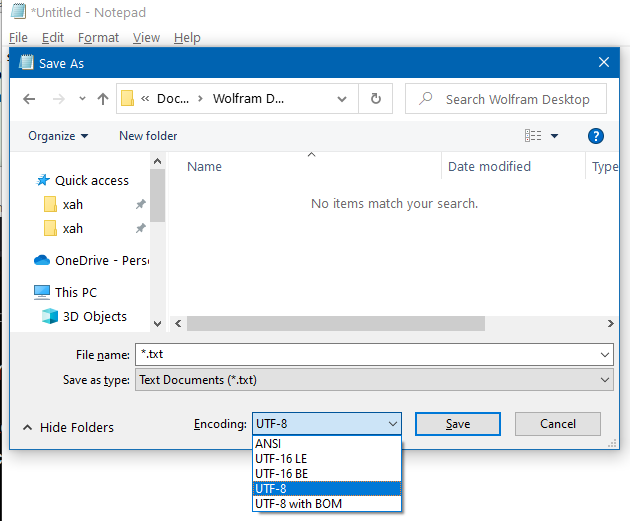Click the search magnifier icon
The image size is (630, 521).
click(425, 98)
